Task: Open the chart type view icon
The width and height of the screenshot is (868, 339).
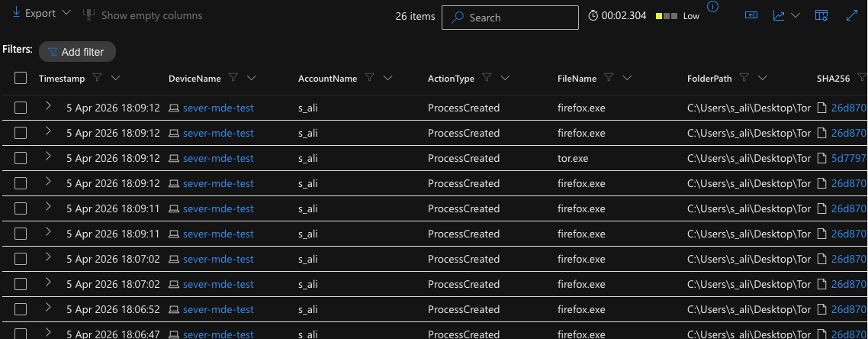Action: 779,15
